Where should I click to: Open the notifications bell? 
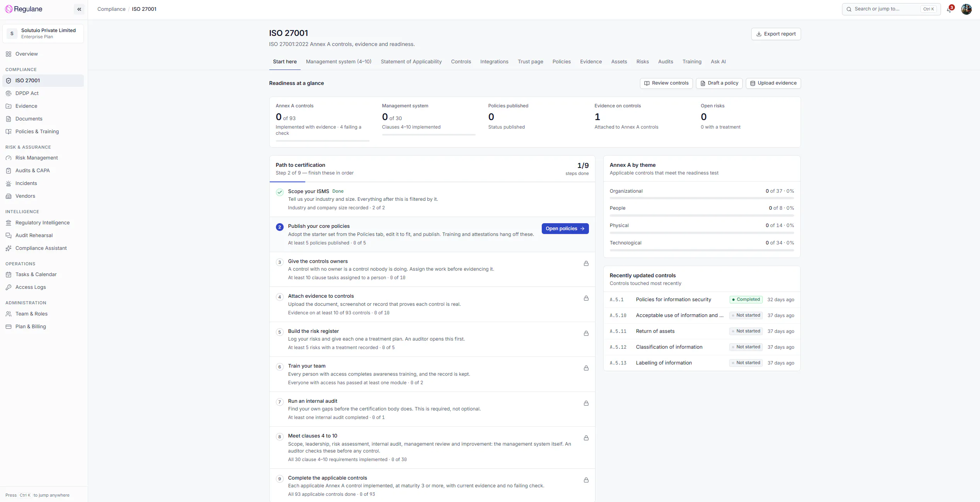tap(949, 9)
